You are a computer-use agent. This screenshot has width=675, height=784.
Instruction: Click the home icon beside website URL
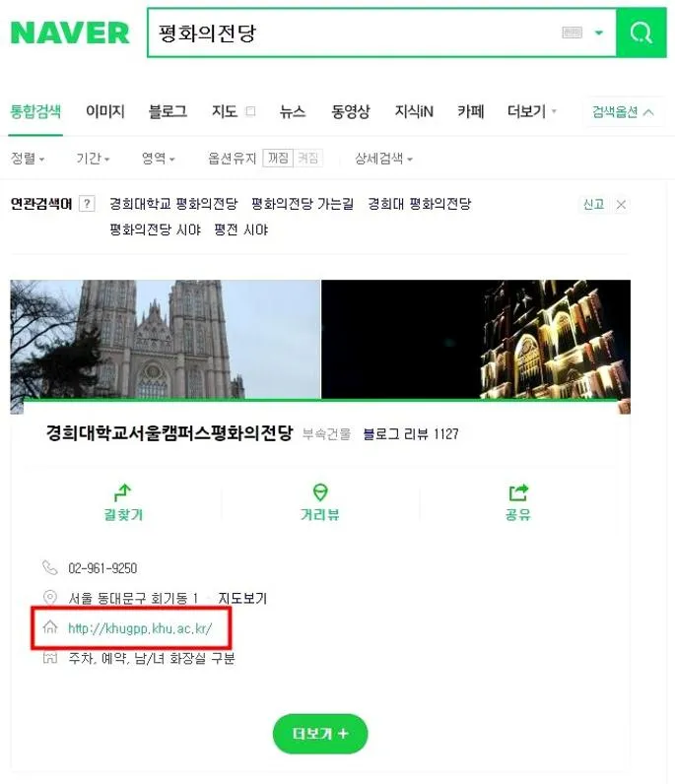(x=50, y=627)
